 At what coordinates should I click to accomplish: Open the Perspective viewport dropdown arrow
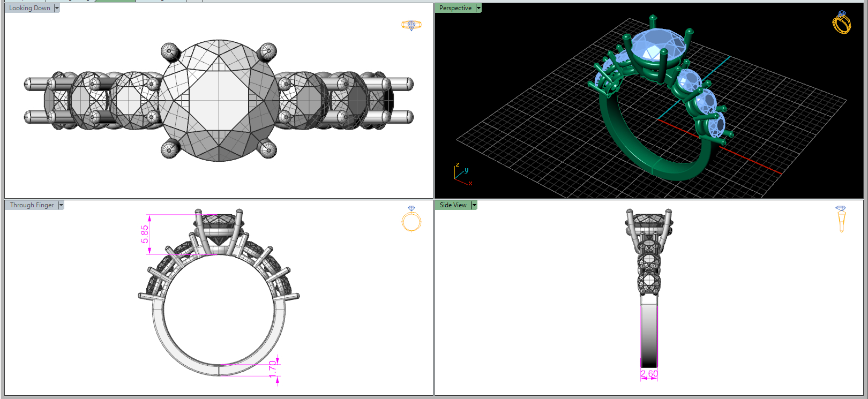pos(478,8)
